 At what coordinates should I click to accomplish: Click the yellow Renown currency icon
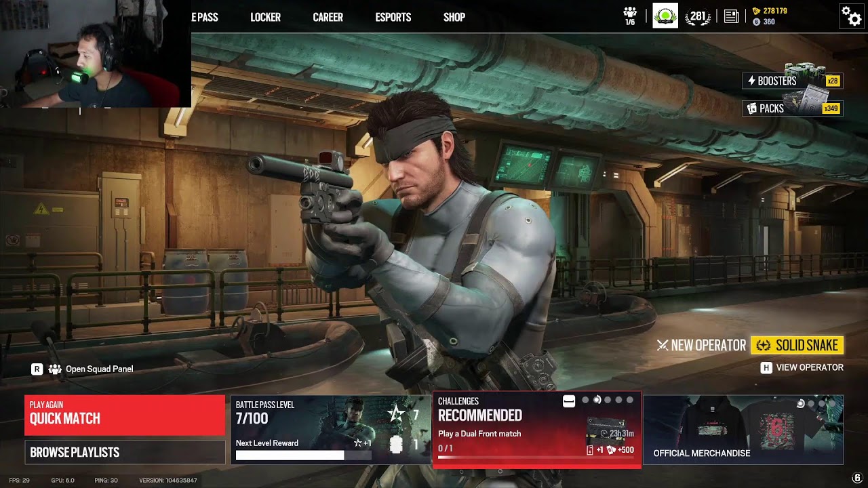click(757, 12)
